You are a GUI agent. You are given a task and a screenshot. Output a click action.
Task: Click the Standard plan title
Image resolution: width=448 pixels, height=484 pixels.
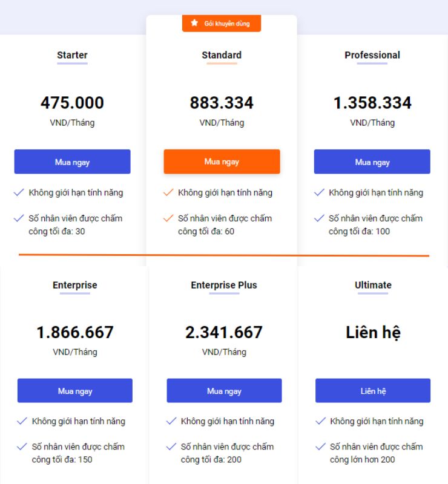(222, 55)
